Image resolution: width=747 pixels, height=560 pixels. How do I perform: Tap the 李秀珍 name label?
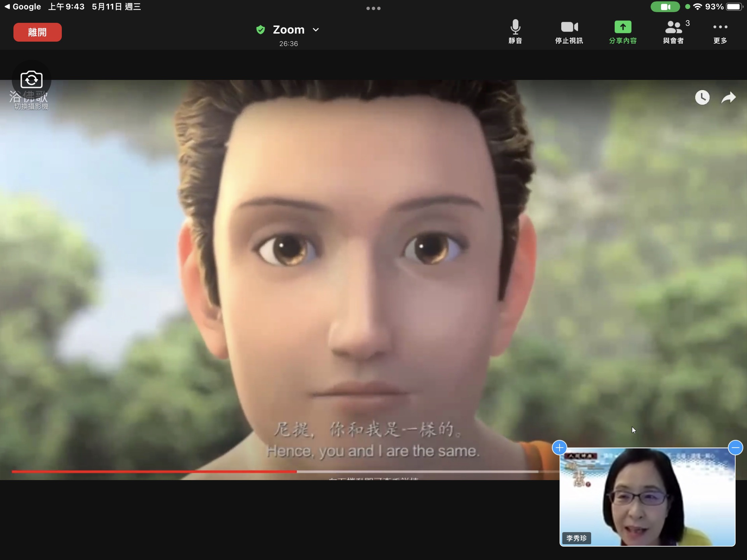(x=576, y=538)
